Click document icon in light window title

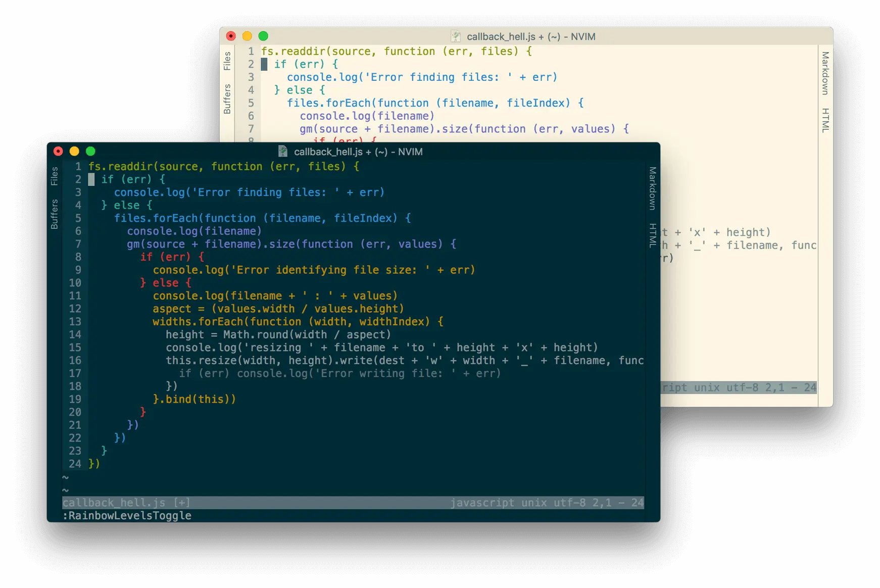pos(456,36)
